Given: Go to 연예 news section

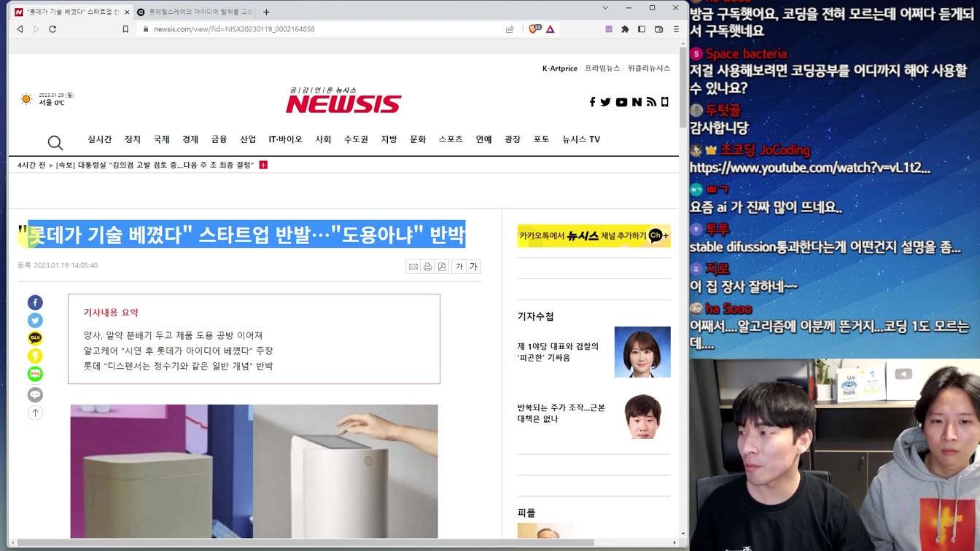Looking at the screenshot, I should pos(483,139).
